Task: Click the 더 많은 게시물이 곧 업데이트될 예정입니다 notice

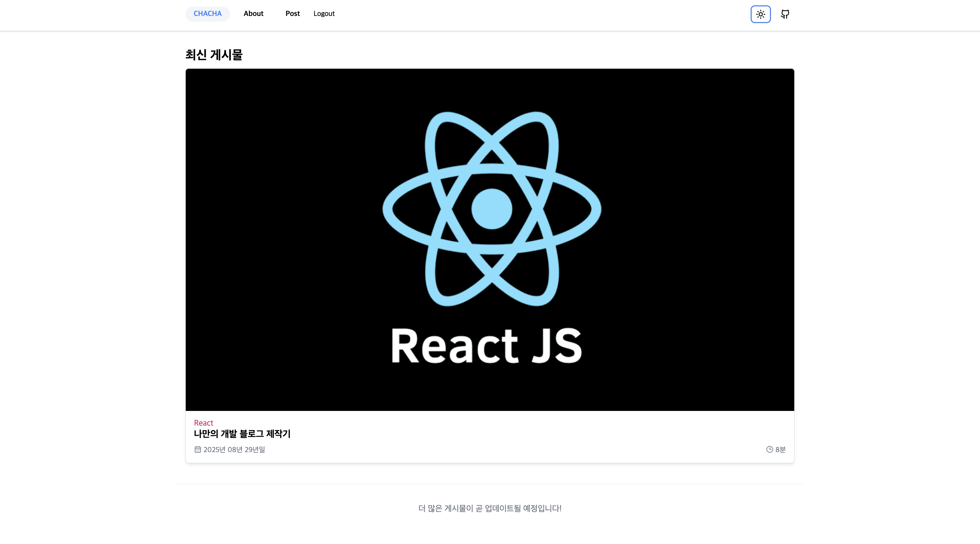Action: (x=490, y=508)
